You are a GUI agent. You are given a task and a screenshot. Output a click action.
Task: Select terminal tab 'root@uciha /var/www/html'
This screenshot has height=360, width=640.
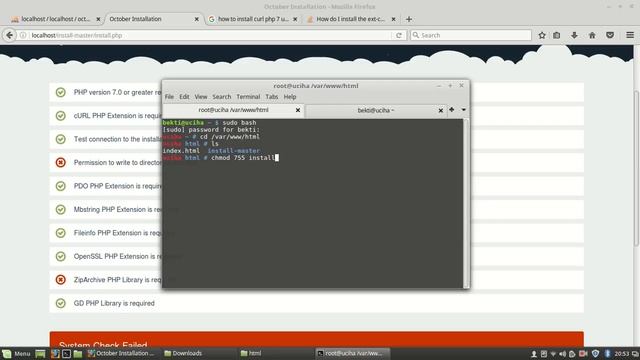[x=233, y=110]
